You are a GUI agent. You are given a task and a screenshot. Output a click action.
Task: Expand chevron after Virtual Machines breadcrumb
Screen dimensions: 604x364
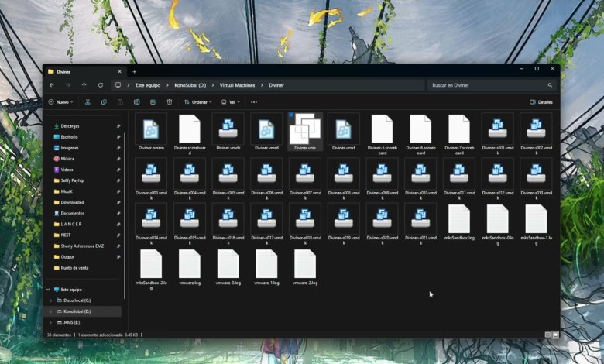point(262,85)
